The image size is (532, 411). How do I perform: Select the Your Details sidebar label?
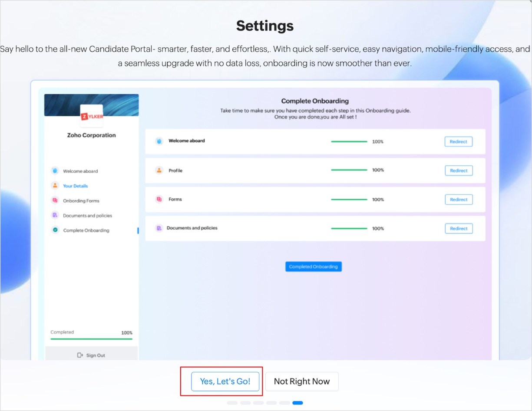pyautogui.click(x=76, y=186)
